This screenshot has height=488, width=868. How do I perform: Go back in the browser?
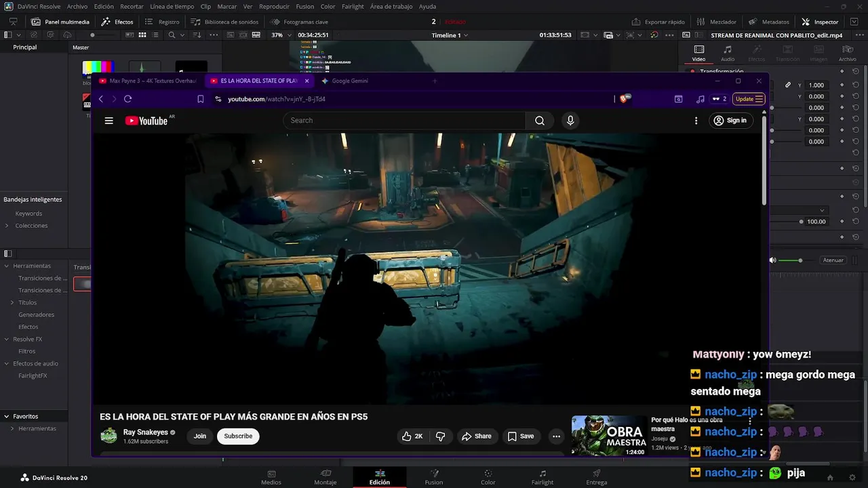point(100,99)
